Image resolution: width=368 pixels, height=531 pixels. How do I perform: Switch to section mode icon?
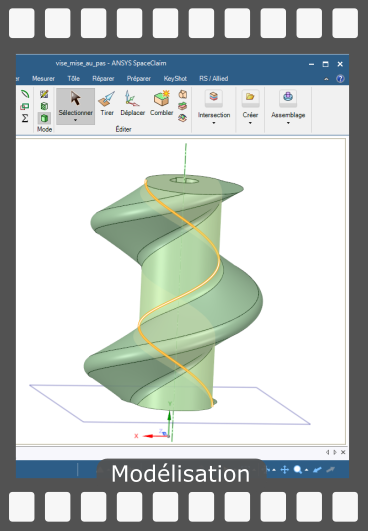click(44, 106)
